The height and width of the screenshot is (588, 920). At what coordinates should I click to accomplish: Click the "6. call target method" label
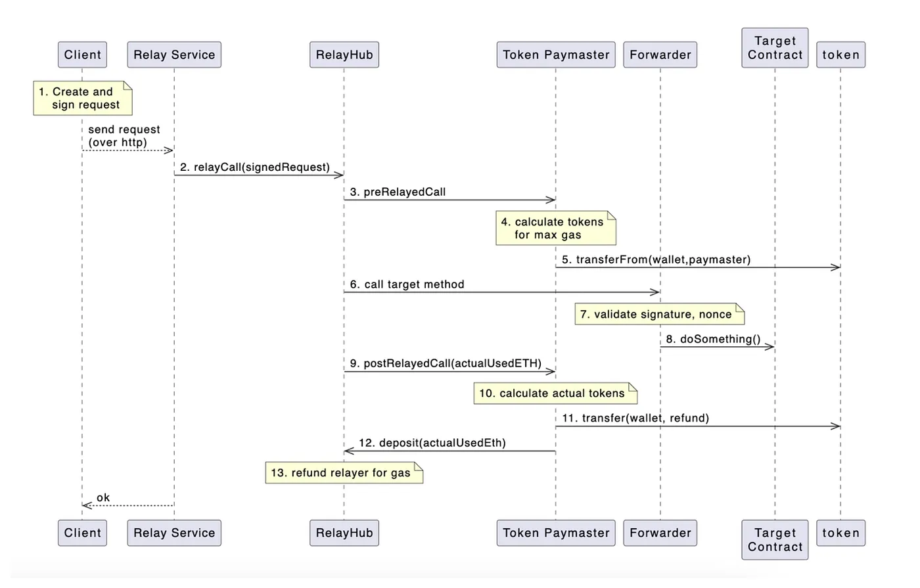coord(407,284)
